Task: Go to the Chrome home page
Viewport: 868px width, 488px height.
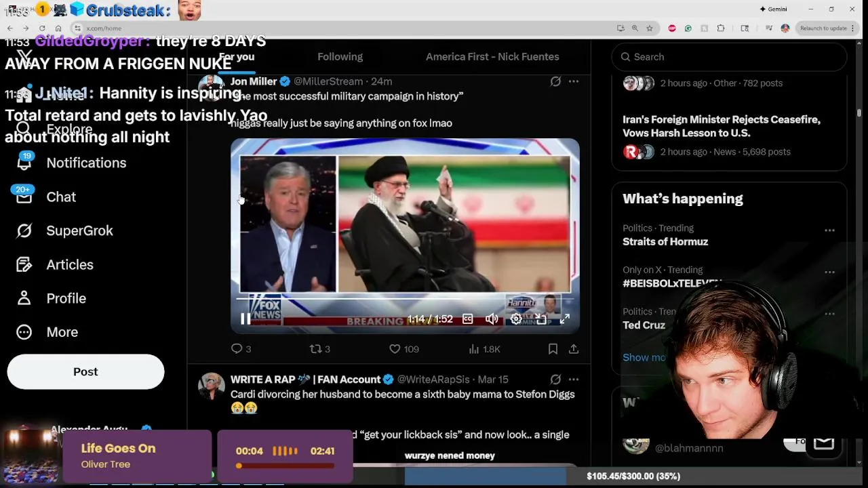Action: coord(58,28)
